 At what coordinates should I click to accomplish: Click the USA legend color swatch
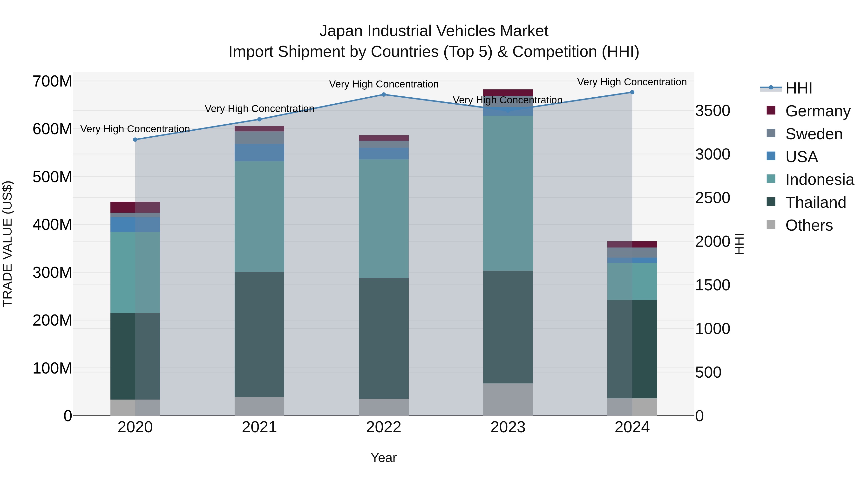771,156
